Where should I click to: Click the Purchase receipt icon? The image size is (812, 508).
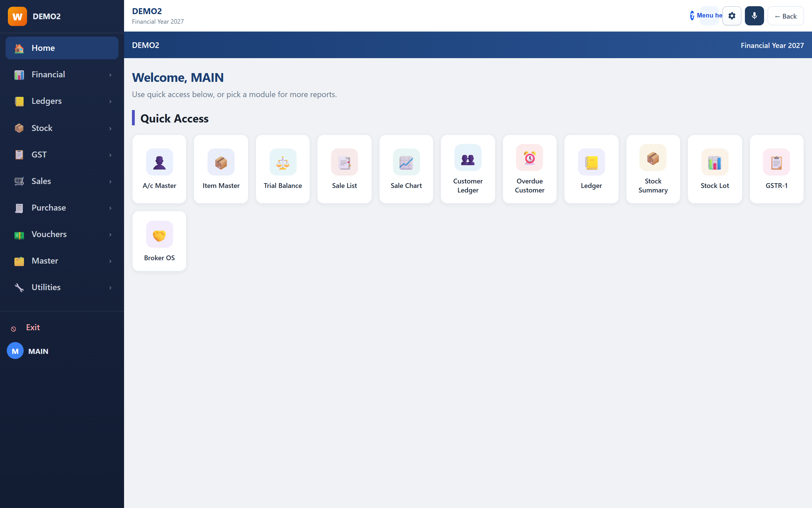coord(19,208)
